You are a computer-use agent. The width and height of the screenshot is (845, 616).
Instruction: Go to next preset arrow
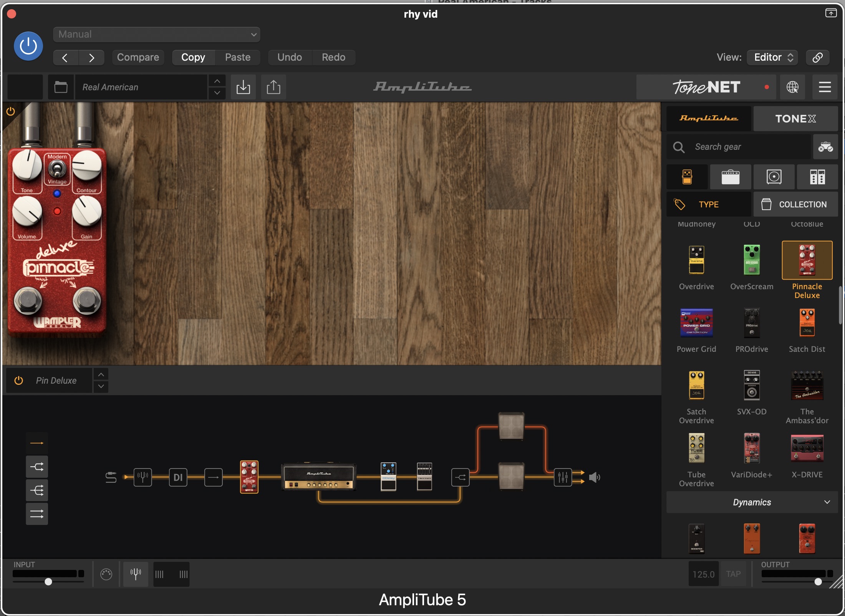point(91,58)
